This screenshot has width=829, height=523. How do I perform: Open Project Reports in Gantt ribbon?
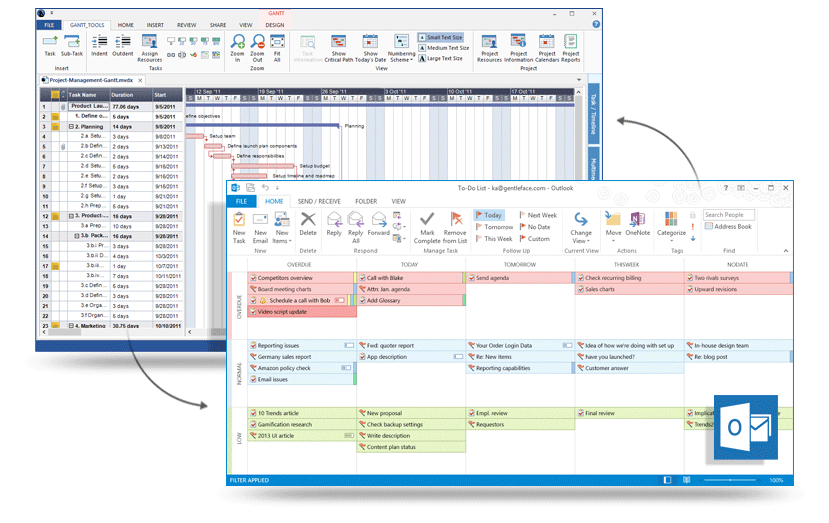click(x=570, y=48)
